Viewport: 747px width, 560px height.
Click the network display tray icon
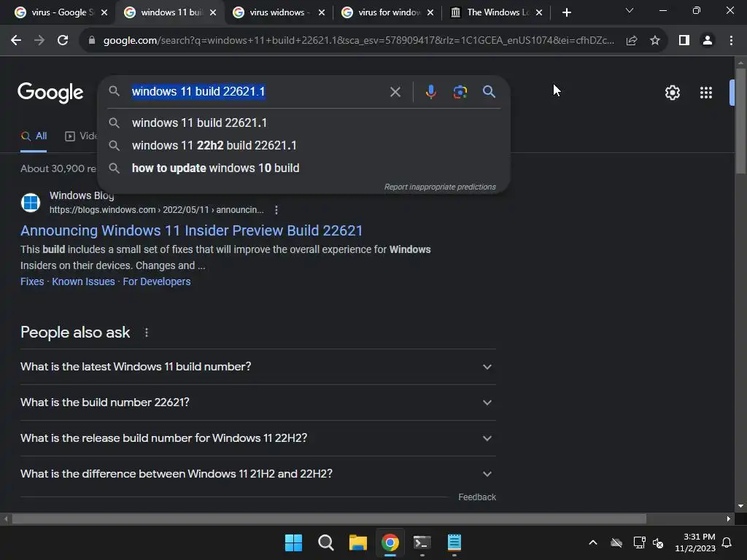[x=639, y=542]
